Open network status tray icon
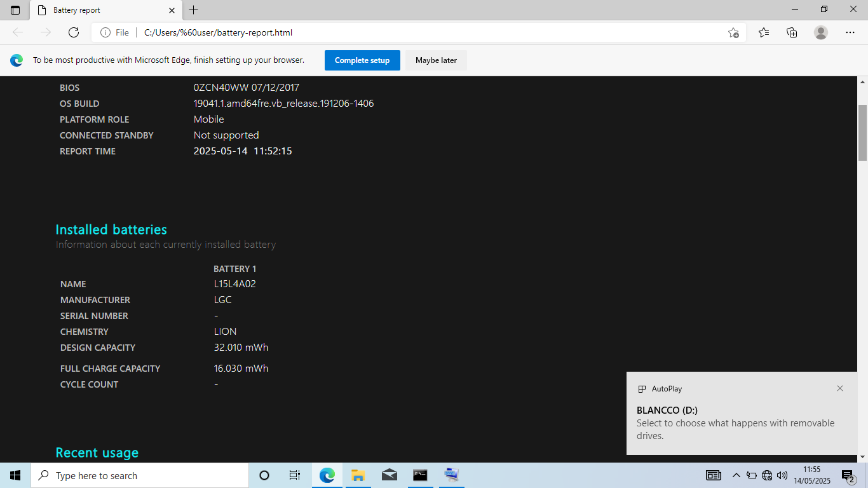Image resolution: width=868 pixels, height=488 pixels. (767, 475)
